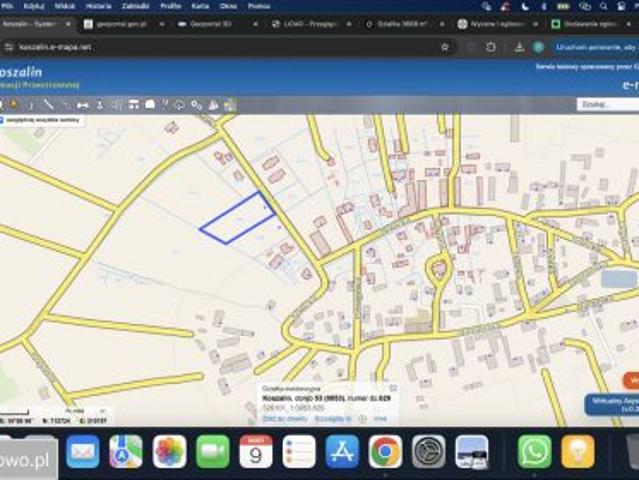Click the blue outlined parcel on map
The image size is (639, 480).
[238, 218]
